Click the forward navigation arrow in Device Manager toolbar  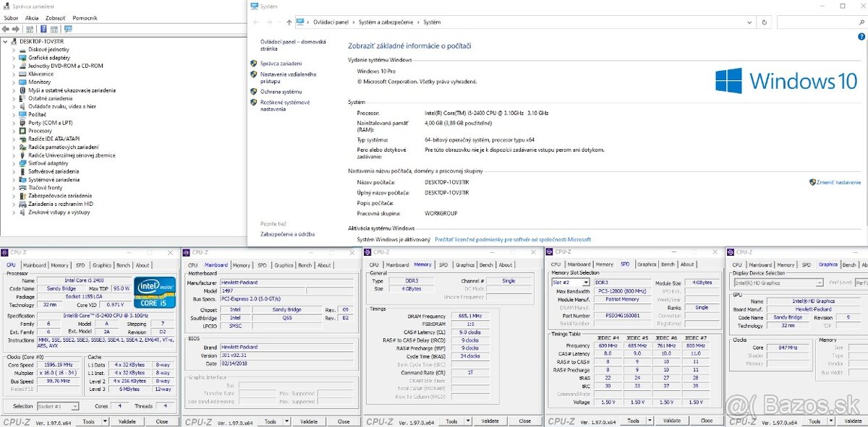point(15,29)
